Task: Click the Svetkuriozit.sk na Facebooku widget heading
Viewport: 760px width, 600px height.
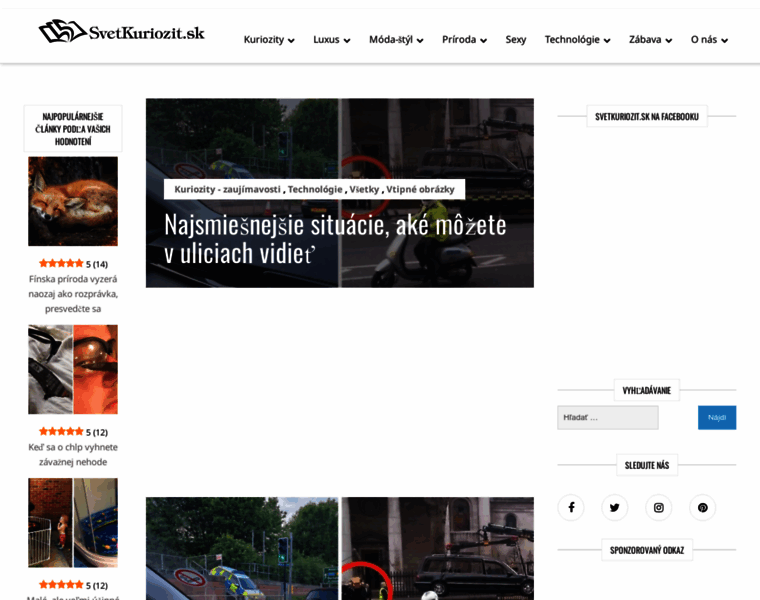Action: click(647, 116)
